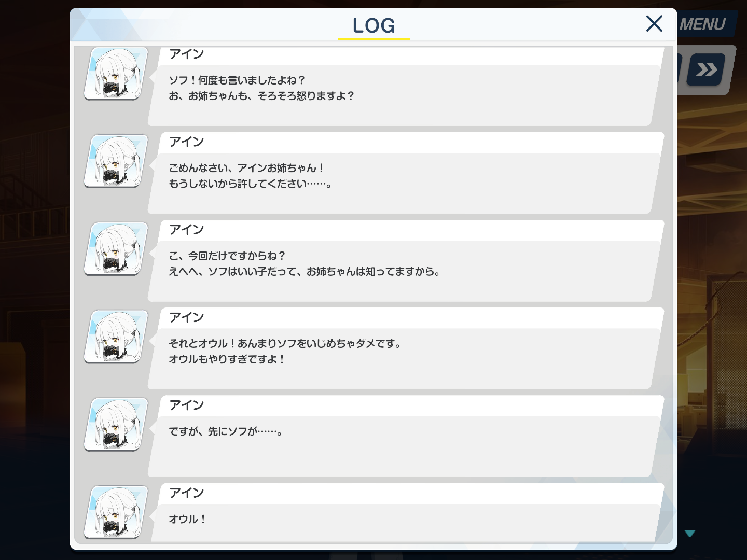The height and width of the screenshot is (560, 747).
Task: Click the LOG title tab
Action: click(x=374, y=25)
